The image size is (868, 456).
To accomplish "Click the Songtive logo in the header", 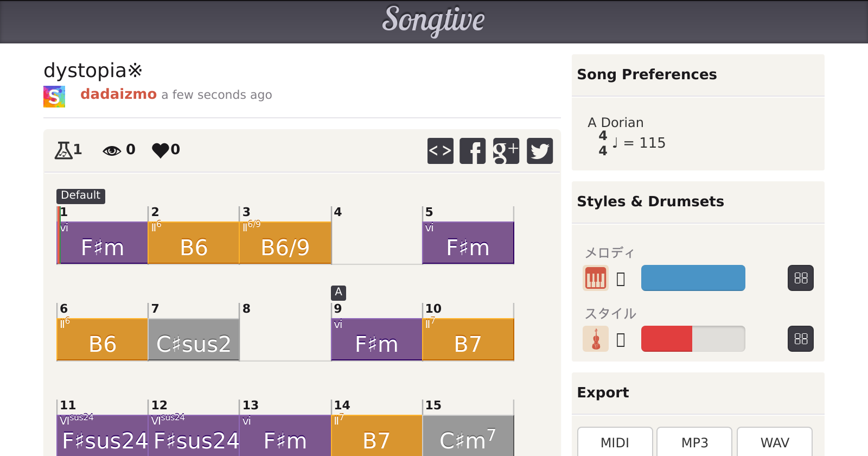I will coord(433,21).
